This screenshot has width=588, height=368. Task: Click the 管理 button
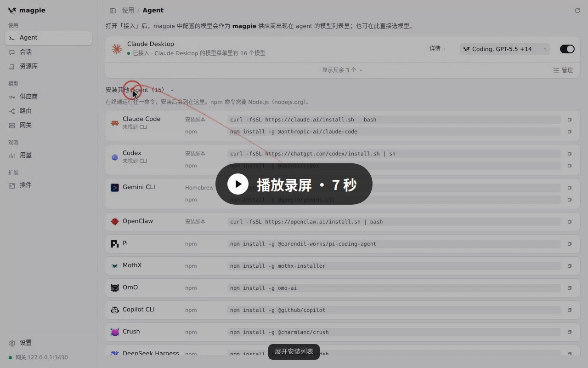point(563,70)
